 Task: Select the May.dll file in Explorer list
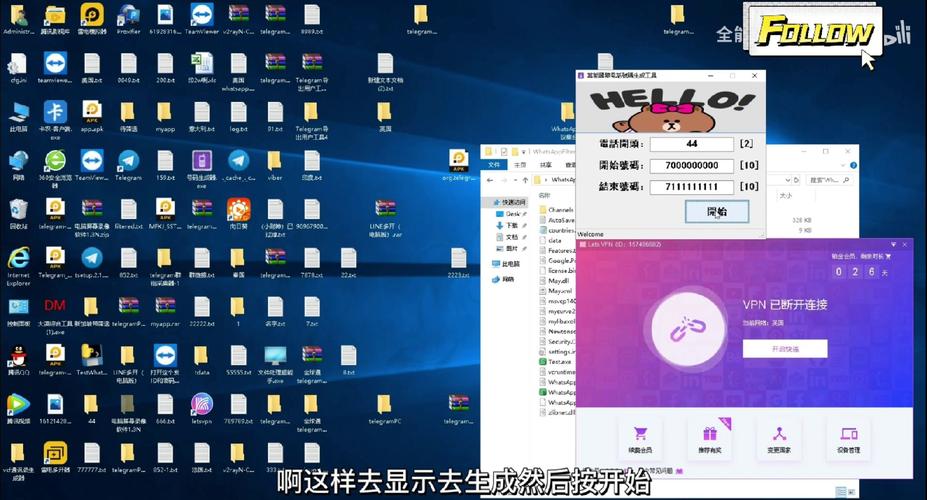point(555,281)
